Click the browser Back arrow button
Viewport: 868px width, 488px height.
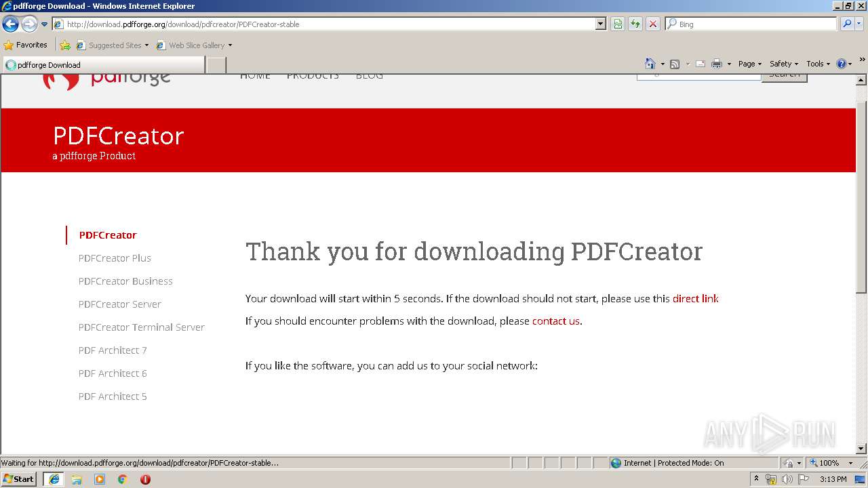pos(10,24)
